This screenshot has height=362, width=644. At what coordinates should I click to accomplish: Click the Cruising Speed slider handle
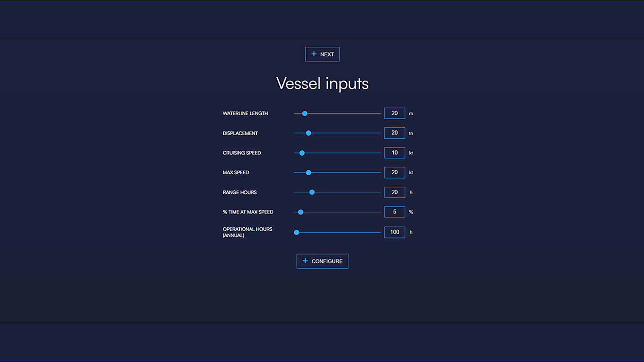302,153
